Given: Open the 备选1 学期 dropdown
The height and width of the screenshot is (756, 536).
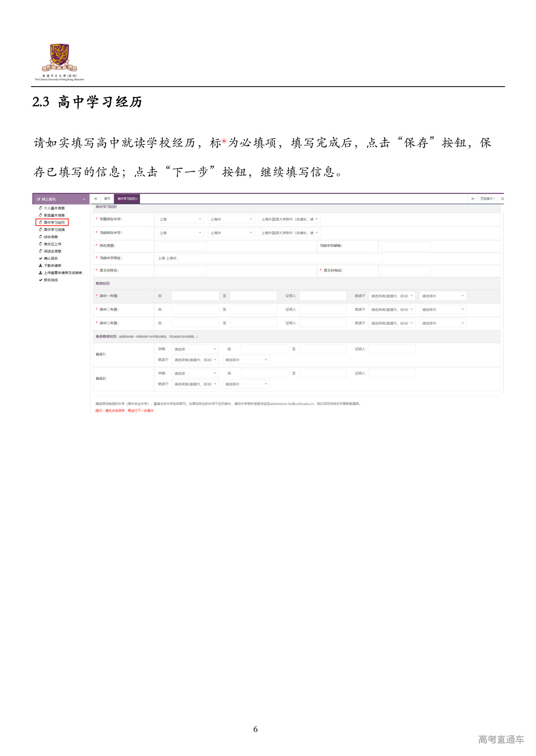Looking at the screenshot, I should (x=195, y=349).
